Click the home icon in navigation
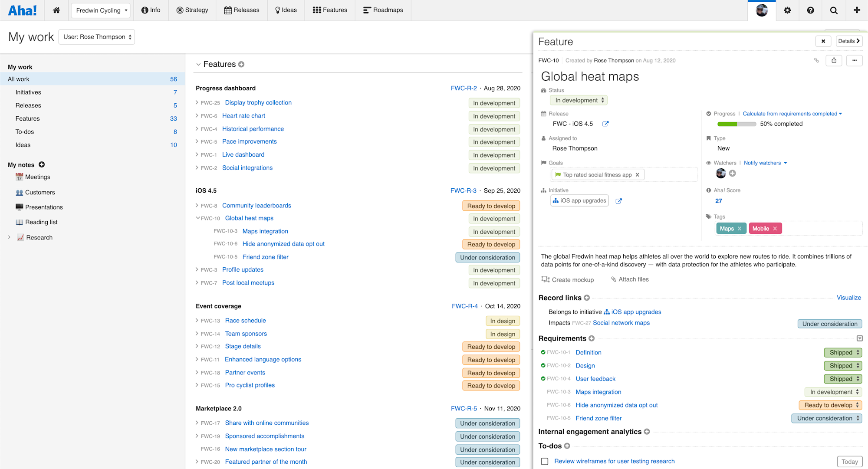Viewport: 868px width, 469px height. coord(56,10)
